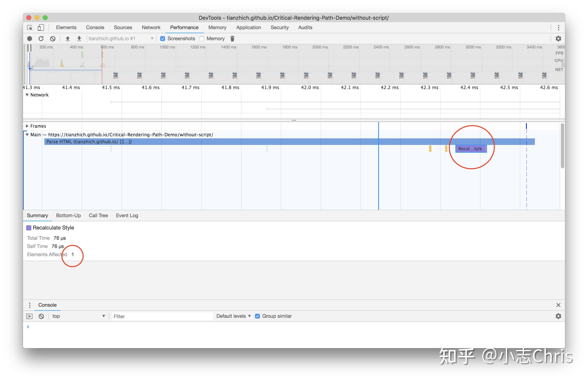The image size is (588, 381).
Task: Click the collect garbage trash icon
Action: point(232,39)
